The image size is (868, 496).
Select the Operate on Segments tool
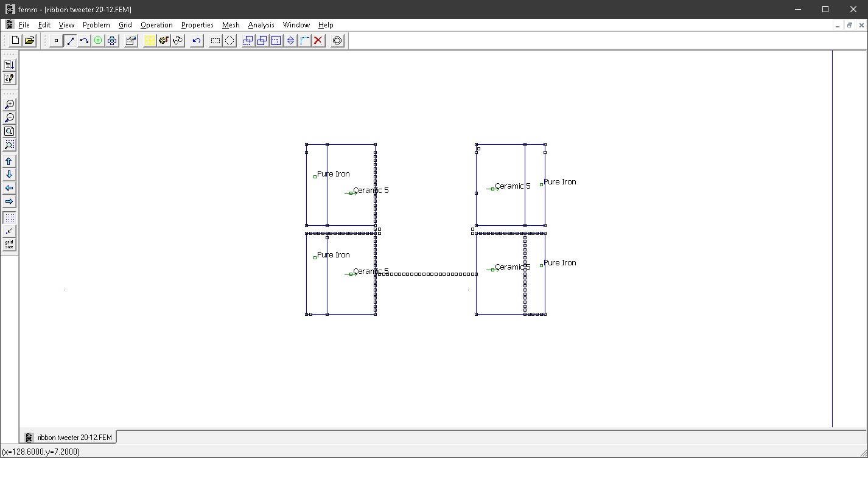click(x=70, y=41)
